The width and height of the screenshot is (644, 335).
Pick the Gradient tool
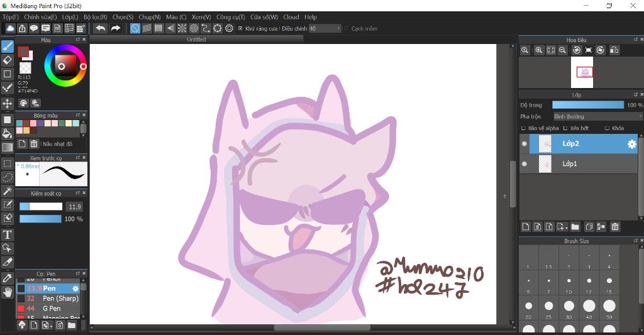8,147
